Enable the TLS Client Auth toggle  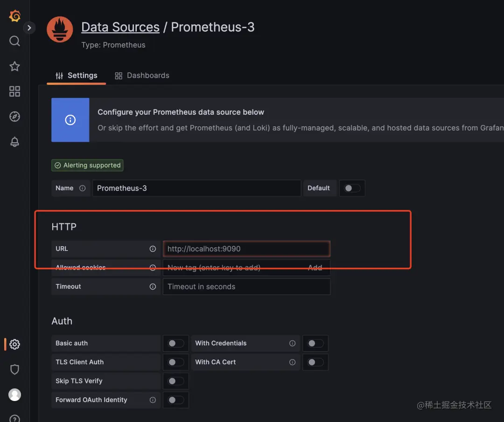pyautogui.click(x=176, y=362)
